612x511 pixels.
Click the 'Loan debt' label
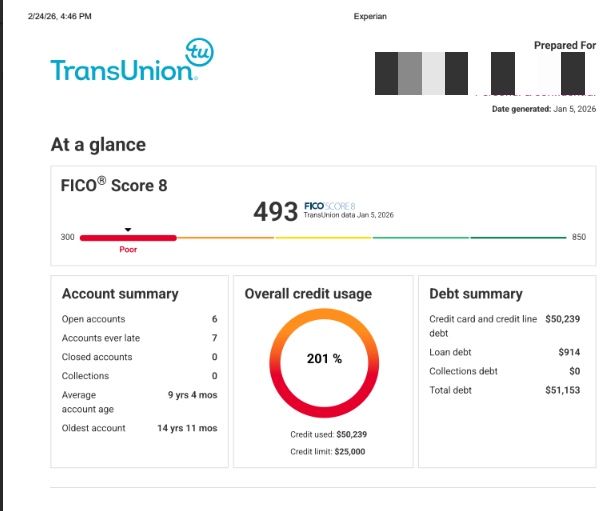(x=450, y=352)
